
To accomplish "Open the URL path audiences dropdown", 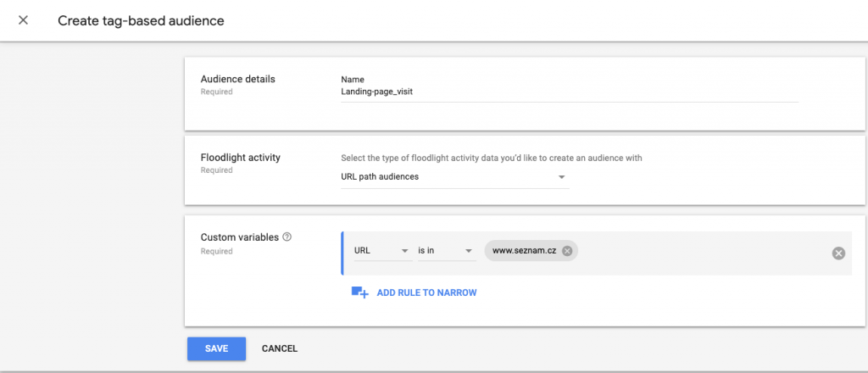I will pos(454,177).
